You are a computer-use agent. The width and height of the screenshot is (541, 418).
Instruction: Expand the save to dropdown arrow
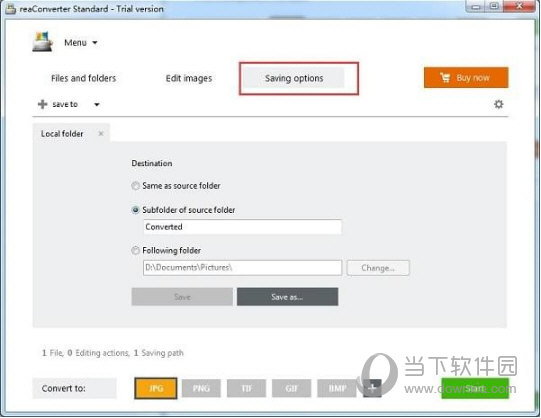(97, 104)
